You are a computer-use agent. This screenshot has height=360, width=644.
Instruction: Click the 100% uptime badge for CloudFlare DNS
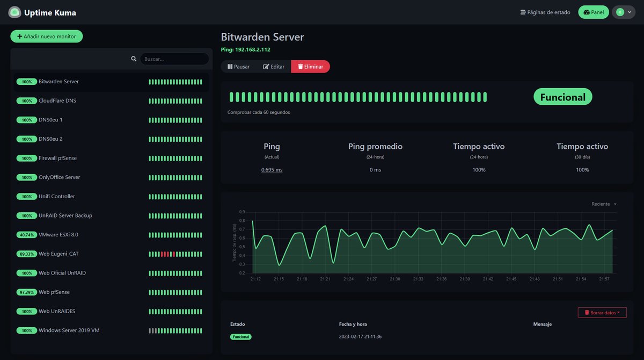point(27,100)
